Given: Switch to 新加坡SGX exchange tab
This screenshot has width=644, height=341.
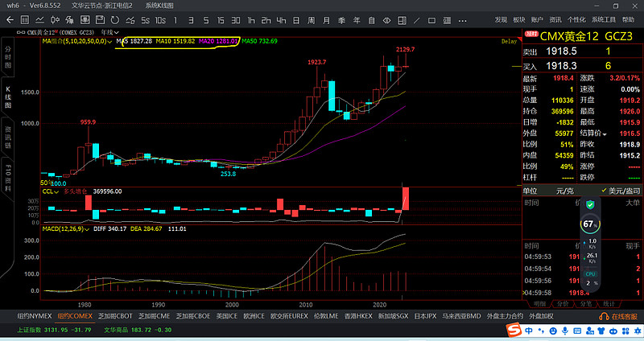Looking at the screenshot, I should pyautogui.click(x=393, y=316).
